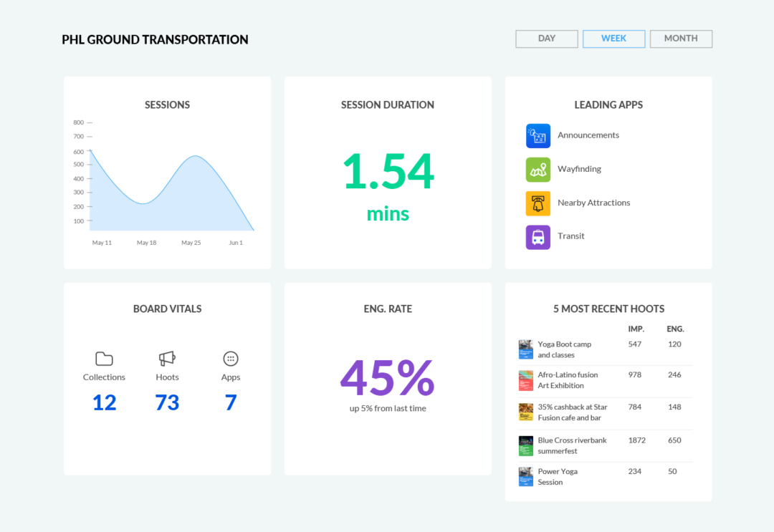774x532 pixels.
Task: Enable the MONTH time range
Action: point(680,39)
